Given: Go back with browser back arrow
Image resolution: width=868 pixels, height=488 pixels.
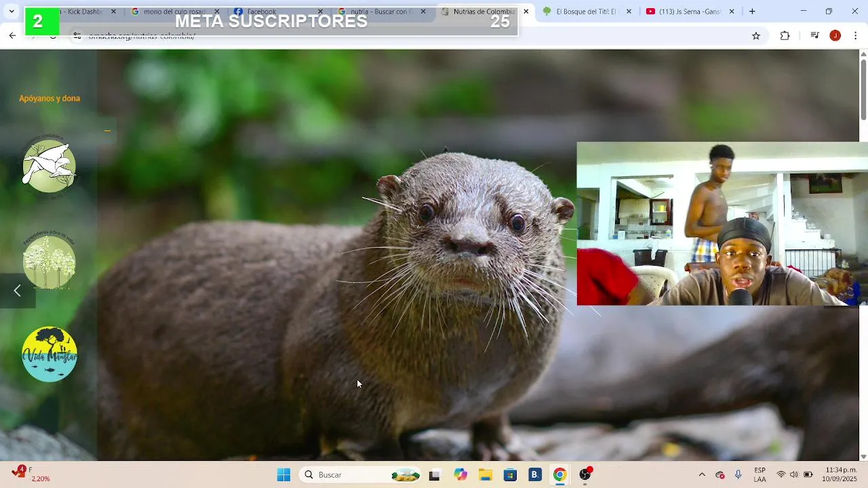Looking at the screenshot, I should [12, 35].
